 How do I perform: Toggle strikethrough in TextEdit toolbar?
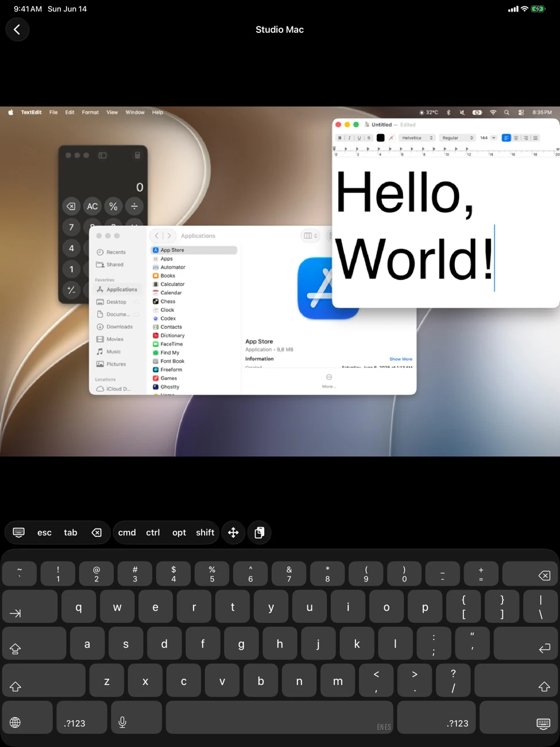click(369, 138)
